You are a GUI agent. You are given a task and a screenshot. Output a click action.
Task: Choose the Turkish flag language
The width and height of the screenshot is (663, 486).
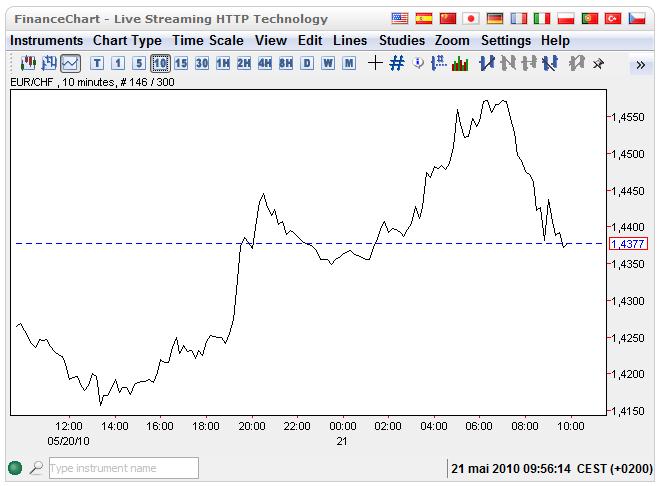click(613, 19)
